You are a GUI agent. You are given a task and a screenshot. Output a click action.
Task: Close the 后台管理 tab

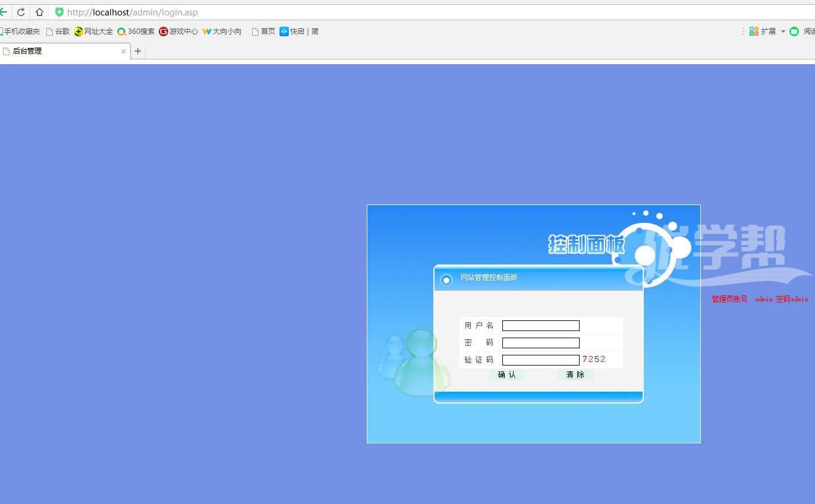pos(124,52)
